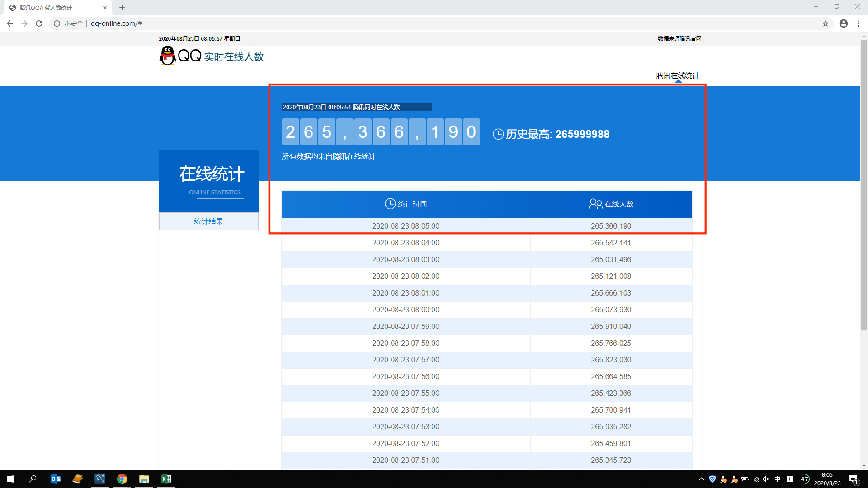Viewport: 868px width, 488px height.
Task: Go forward with the browser forward arrow
Action: tap(24, 23)
